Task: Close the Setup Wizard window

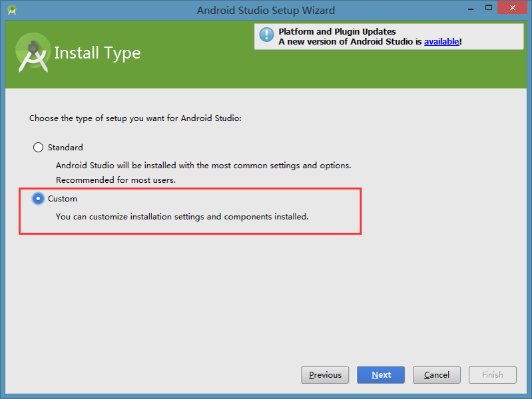Action: pyautogui.click(x=512, y=7)
